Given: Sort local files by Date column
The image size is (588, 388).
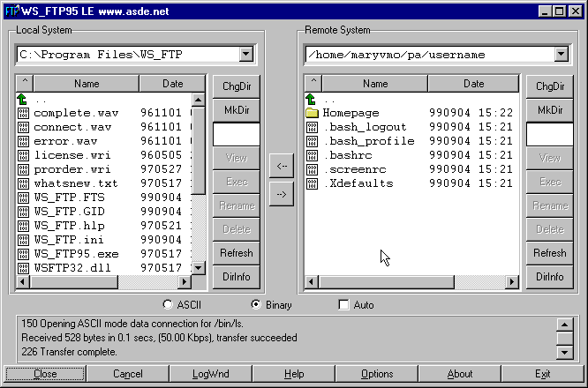Looking at the screenshot, I should [172, 83].
